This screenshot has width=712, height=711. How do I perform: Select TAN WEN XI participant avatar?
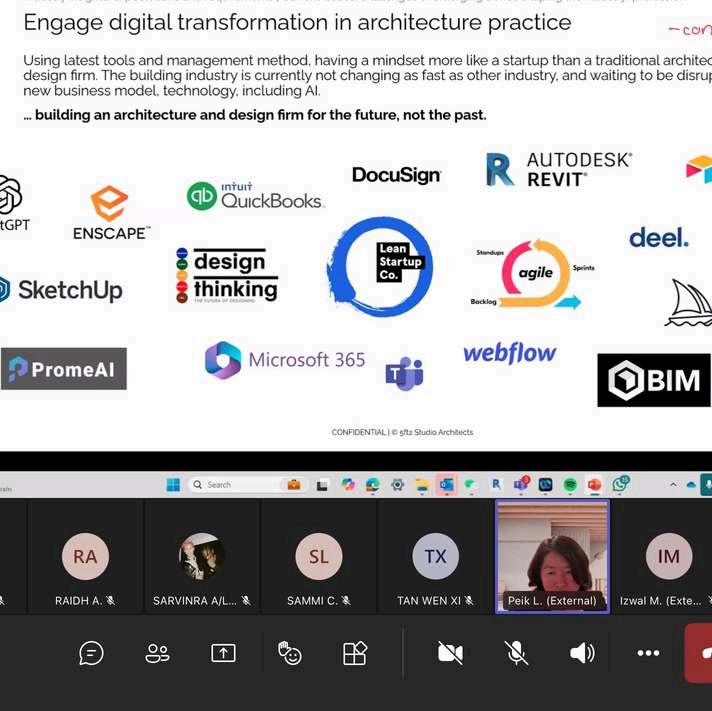[x=435, y=556]
